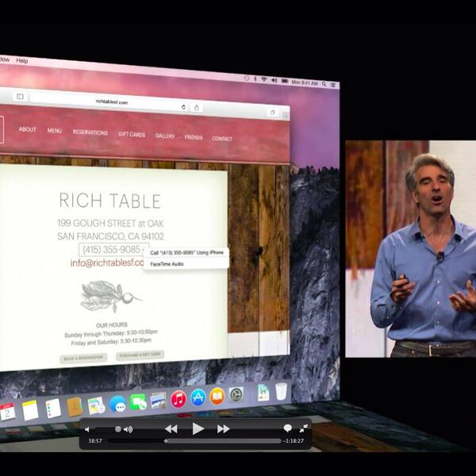This screenshot has height=476, width=476.
Task: Click the menu bar volume icon
Action: click(x=274, y=80)
